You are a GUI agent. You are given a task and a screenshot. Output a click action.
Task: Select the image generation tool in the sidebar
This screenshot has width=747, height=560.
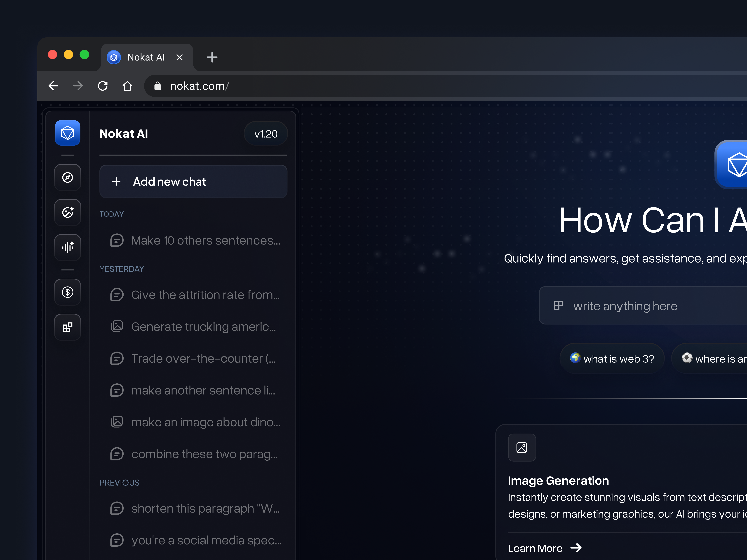point(68,213)
